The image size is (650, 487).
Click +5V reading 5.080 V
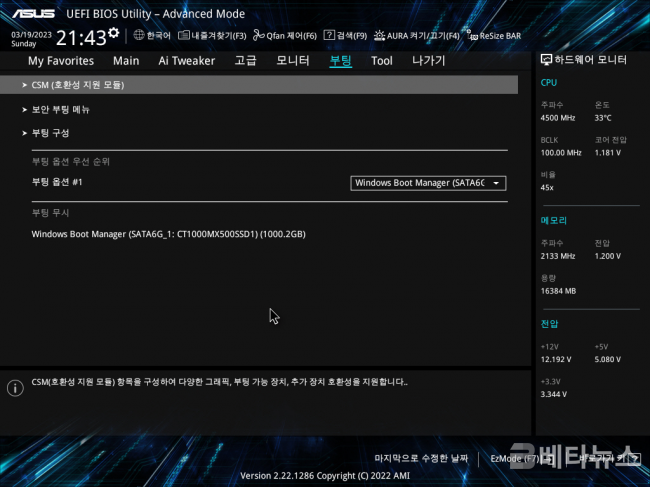(608, 359)
